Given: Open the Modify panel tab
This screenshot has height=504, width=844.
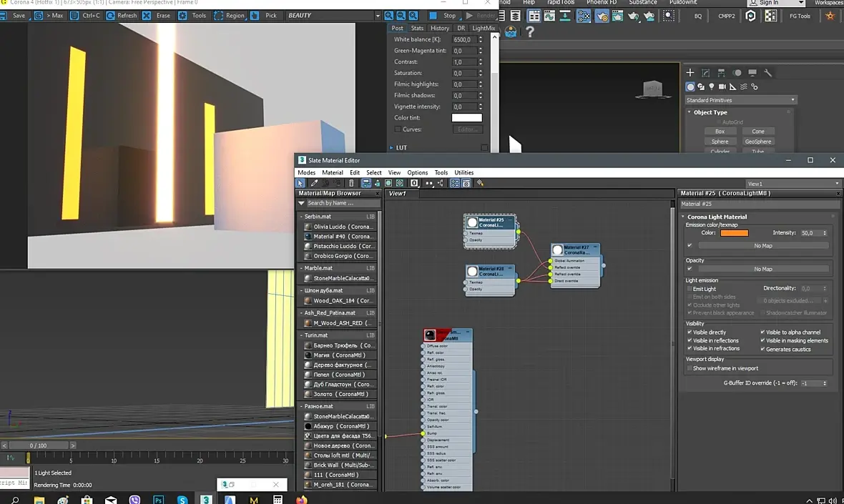Looking at the screenshot, I should click(x=706, y=73).
